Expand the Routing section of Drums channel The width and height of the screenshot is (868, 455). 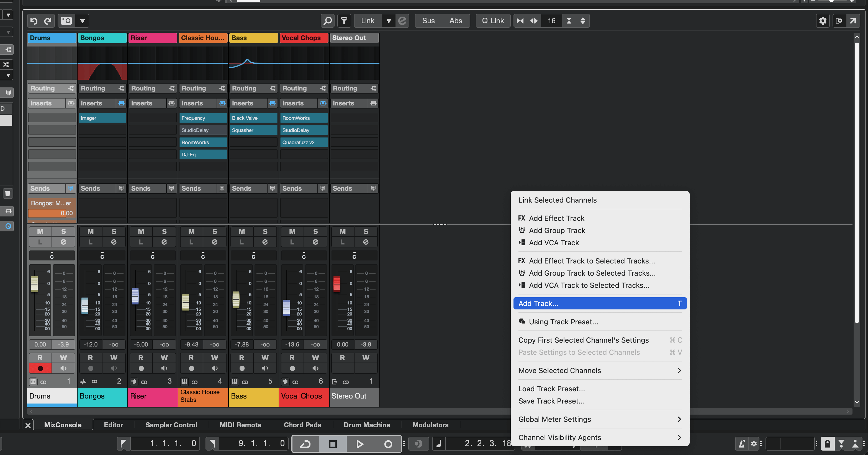[x=52, y=88]
